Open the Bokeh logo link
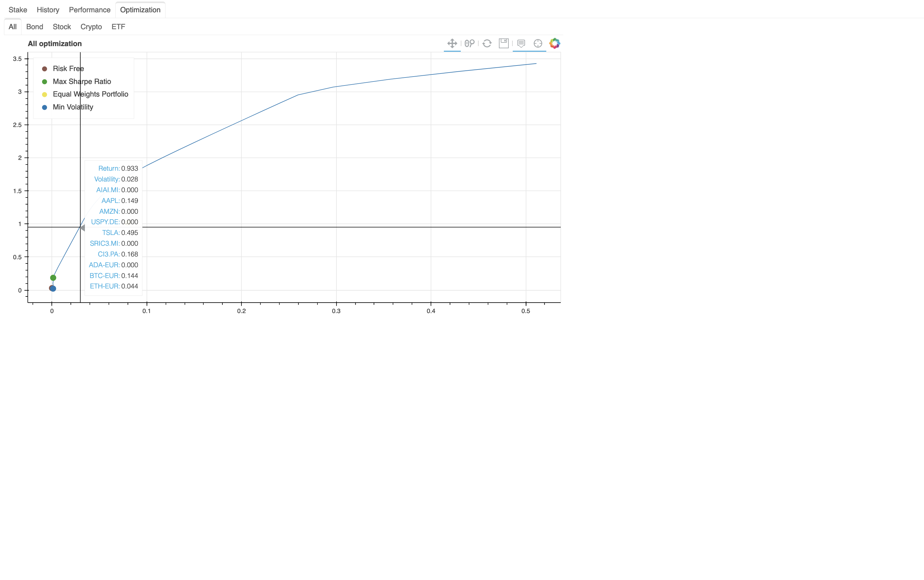Screen dimensions: 924x580 (555, 43)
